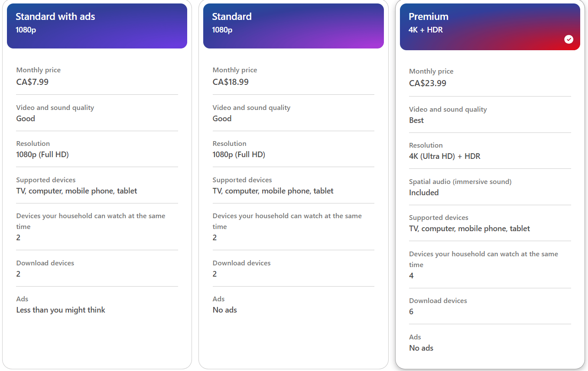
Task: Click the Standard card's Supported devices label
Action: pyautogui.click(x=242, y=180)
